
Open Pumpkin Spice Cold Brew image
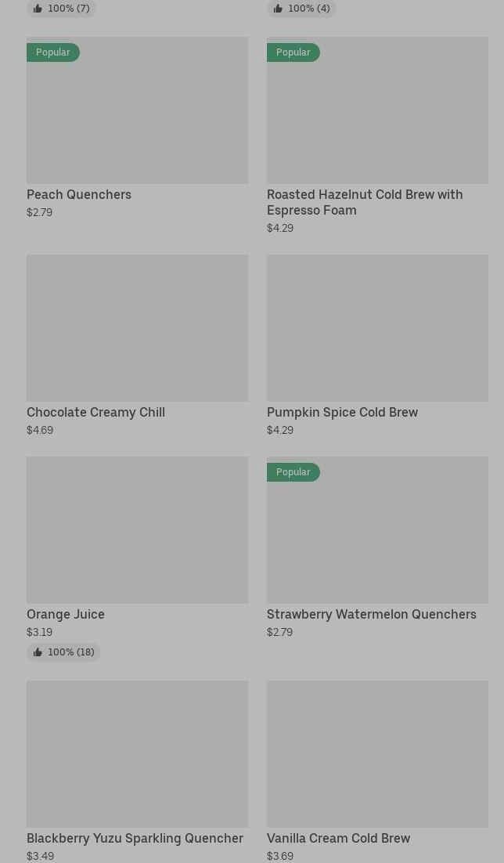click(377, 327)
